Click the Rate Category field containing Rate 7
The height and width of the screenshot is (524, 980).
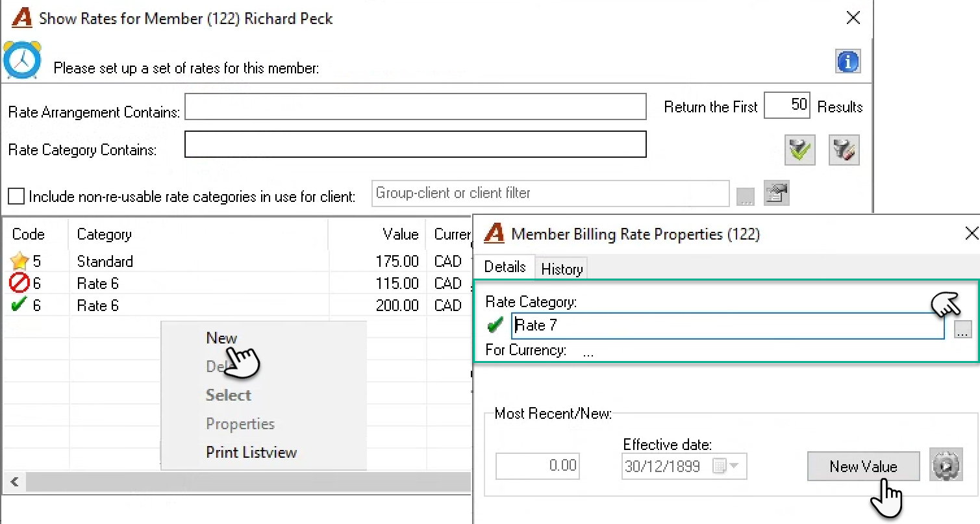727,326
